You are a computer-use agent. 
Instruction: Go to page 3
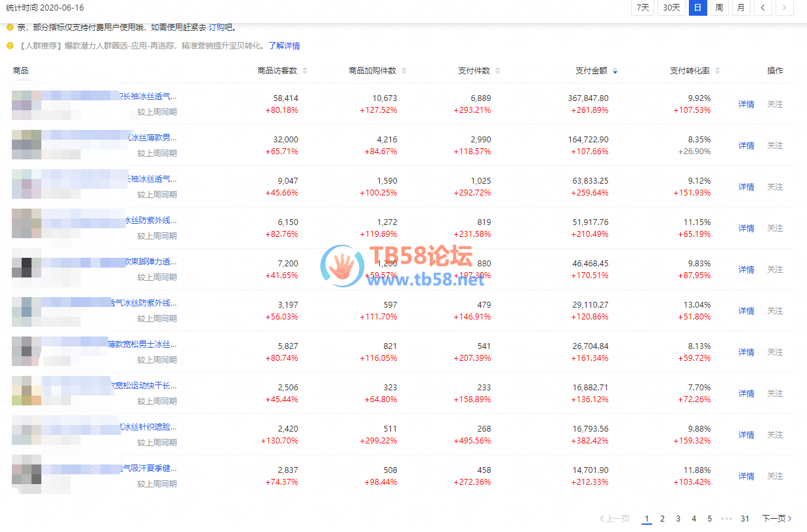coord(678,519)
